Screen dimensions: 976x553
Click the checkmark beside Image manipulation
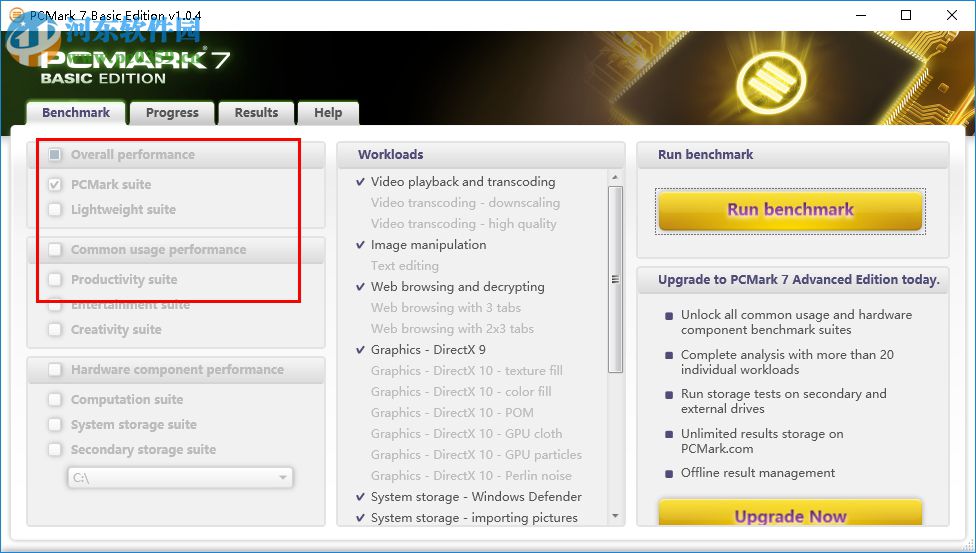click(x=360, y=245)
